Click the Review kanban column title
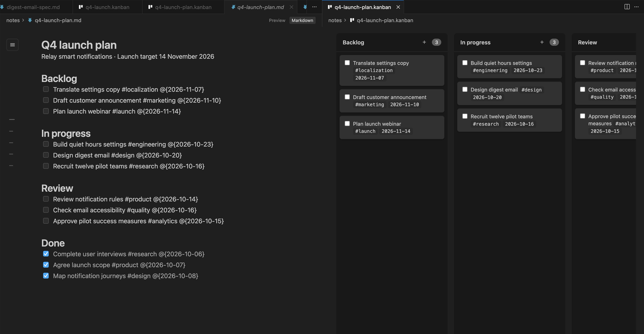Viewport: 644px width, 334px height. [588, 42]
